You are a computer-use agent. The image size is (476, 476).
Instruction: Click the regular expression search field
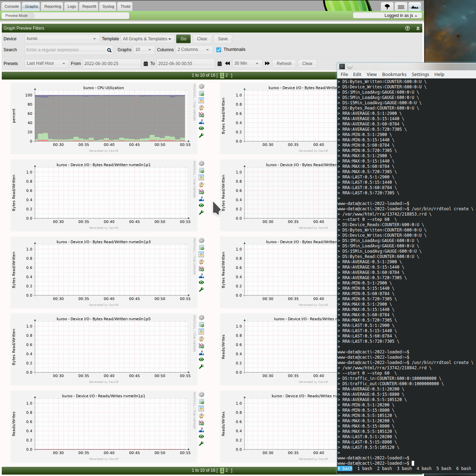click(x=66, y=50)
